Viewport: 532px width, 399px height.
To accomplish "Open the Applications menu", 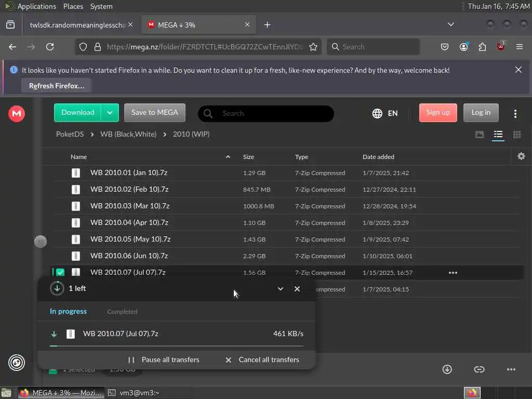I will pos(37,6).
